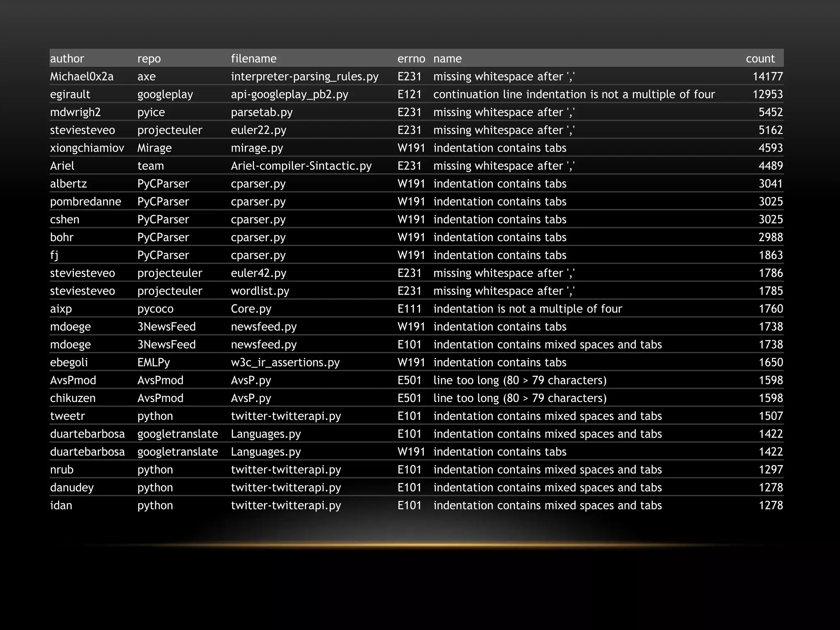840x630 pixels.
Task: Click filename 'Ariel-compiler-Sintactic.py'
Action: pos(301,166)
